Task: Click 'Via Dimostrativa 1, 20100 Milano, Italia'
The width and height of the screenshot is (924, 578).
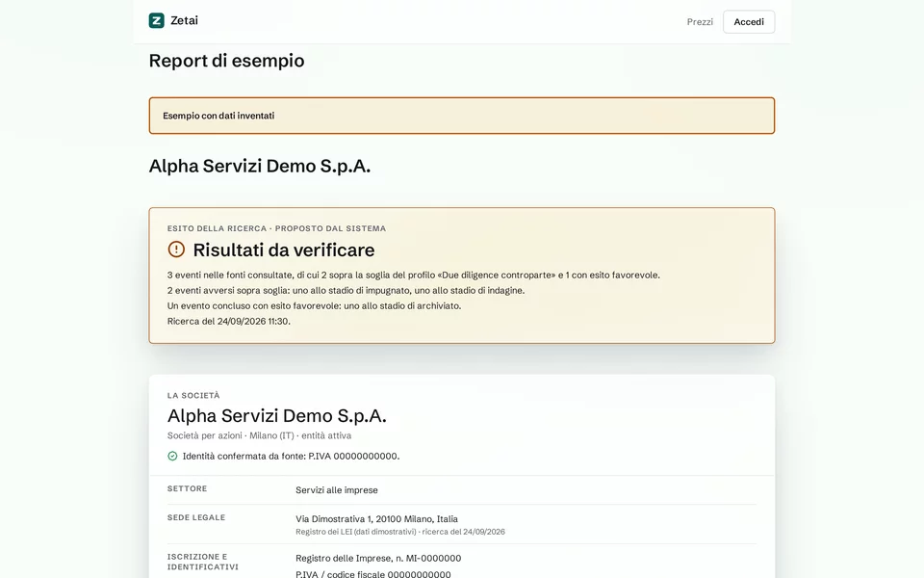Action: click(376, 519)
